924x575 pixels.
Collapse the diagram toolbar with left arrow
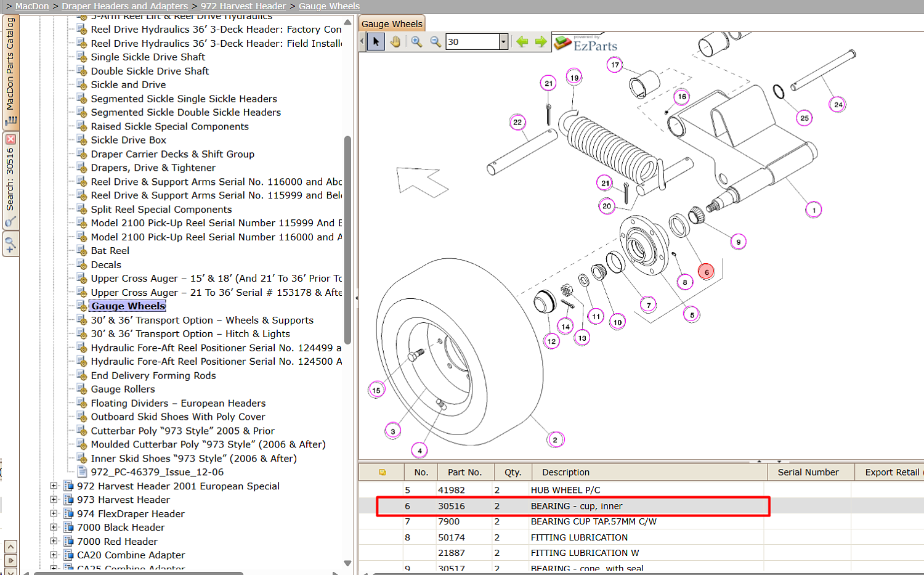(x=362, y=42)
